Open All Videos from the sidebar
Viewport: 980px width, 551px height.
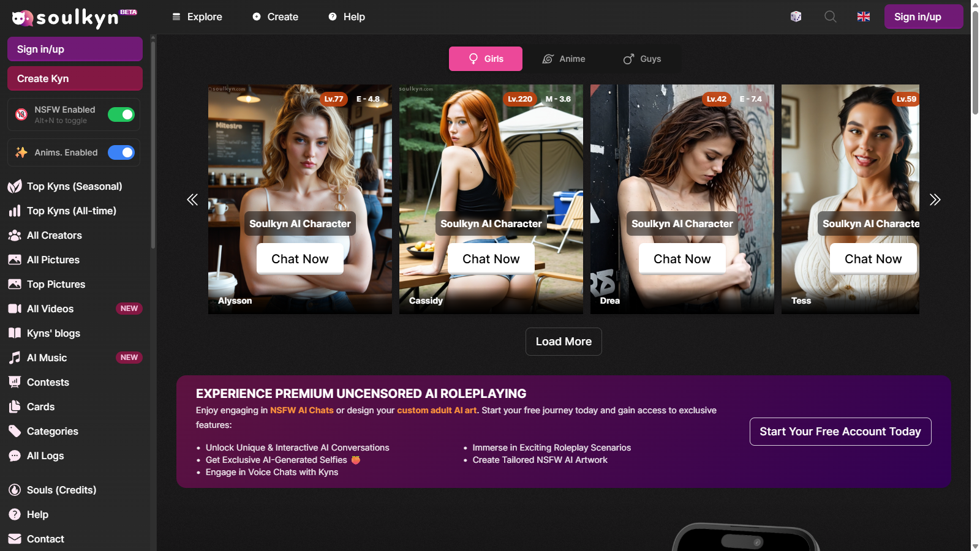(x=15, y=309)
